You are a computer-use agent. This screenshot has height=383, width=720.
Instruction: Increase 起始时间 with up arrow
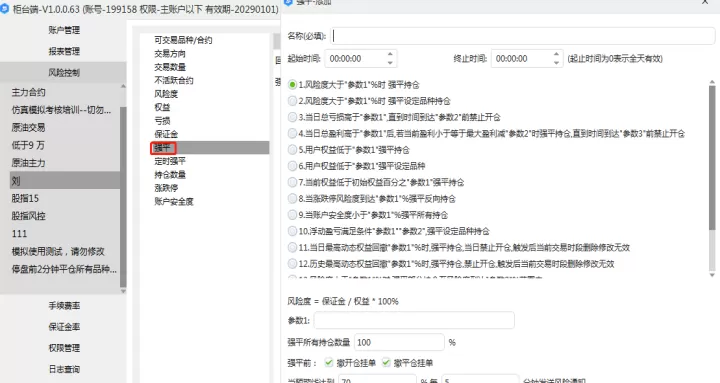click(x=390, y=54)
